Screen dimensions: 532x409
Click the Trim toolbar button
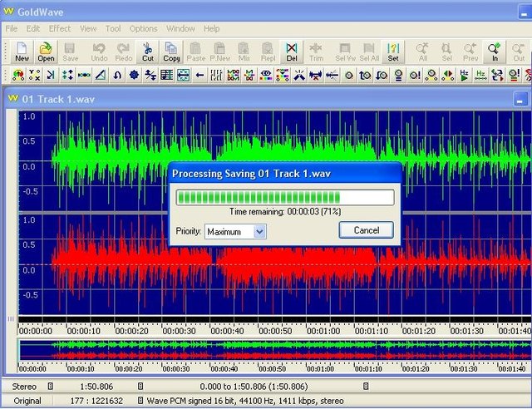(x=316, y=52)
